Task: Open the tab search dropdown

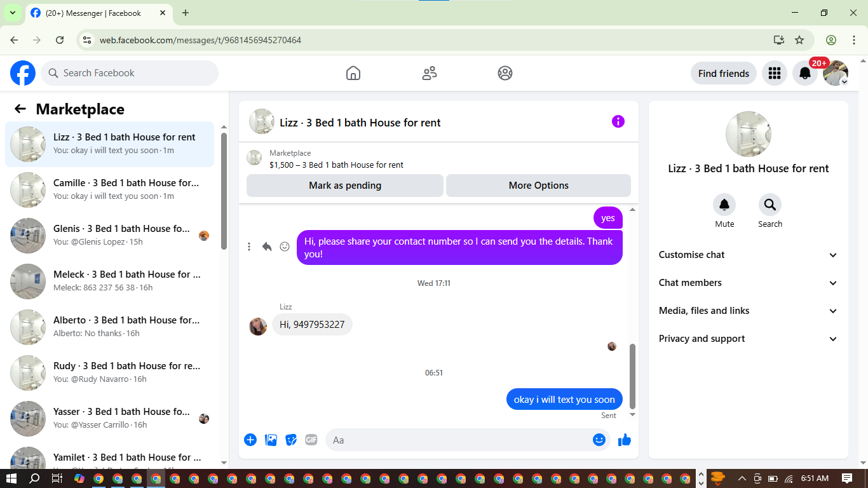Action: pyautogui.click(x=12, y=13)
